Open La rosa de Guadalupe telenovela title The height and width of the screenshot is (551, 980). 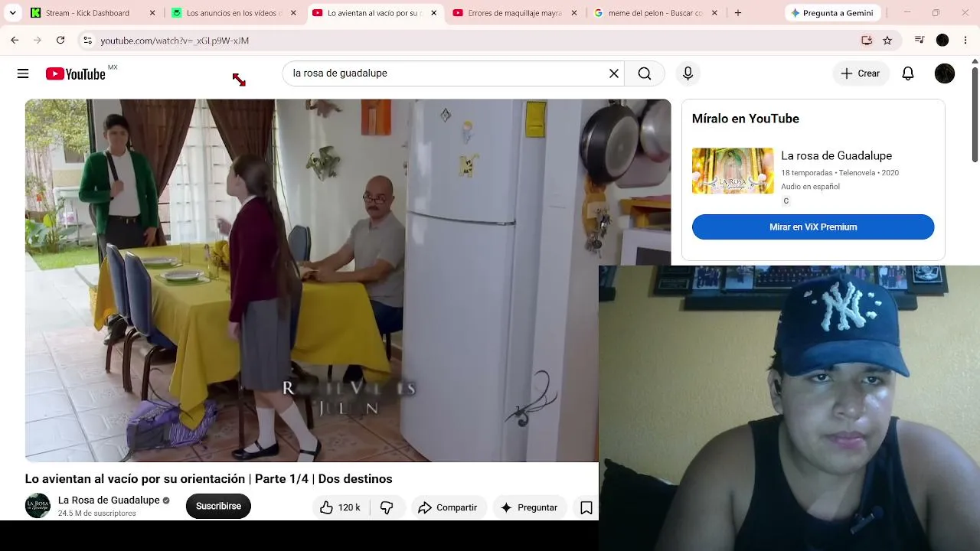836,156
